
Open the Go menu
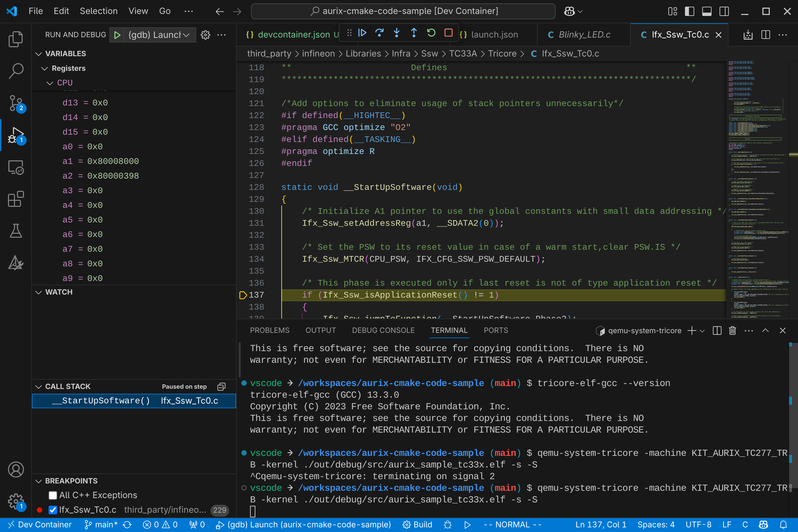coord(165,11)
